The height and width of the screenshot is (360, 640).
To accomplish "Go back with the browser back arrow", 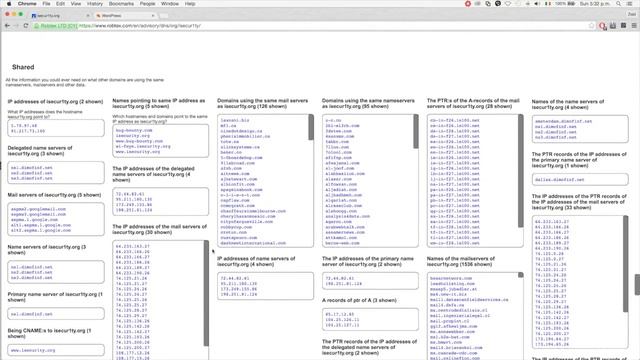I will (7, 26).
